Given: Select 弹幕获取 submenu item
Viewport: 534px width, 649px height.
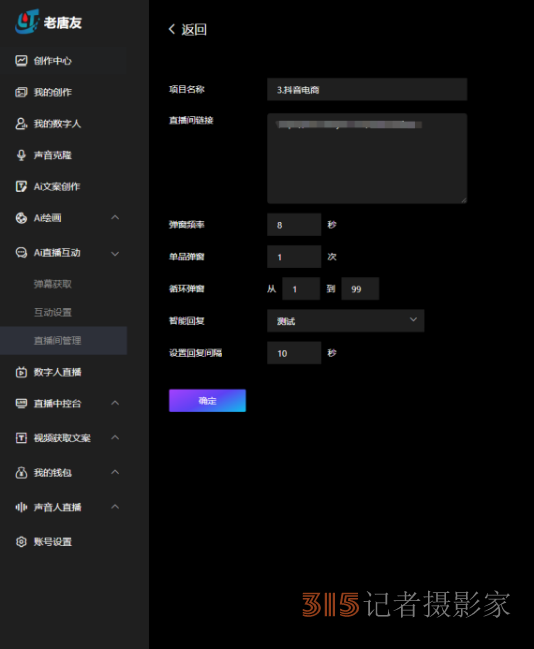Looking at the screenshot, I should click(53, 284).
